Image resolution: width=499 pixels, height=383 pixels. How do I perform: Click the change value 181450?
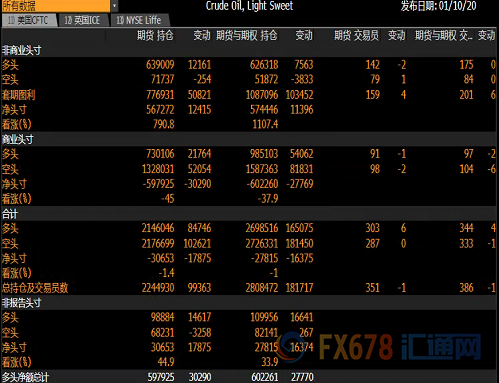click(299, 243)
